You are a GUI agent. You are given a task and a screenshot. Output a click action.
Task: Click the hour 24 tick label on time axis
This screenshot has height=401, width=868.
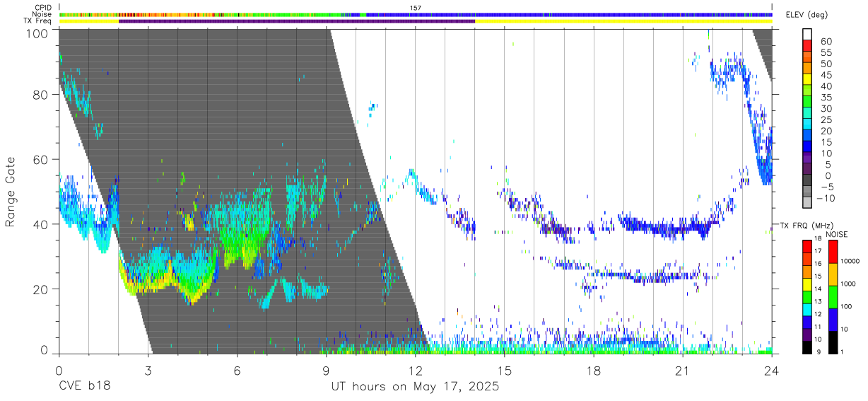[x=772, y=371]
